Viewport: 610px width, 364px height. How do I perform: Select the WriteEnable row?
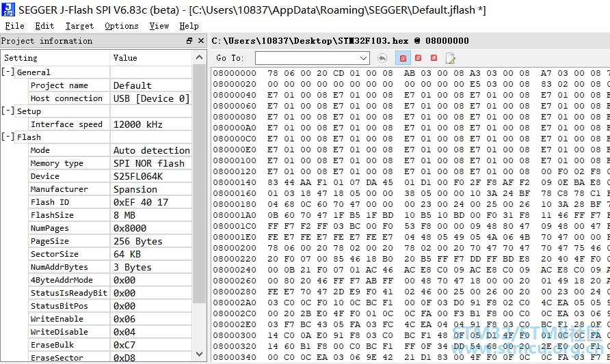[x=111, y=319]
